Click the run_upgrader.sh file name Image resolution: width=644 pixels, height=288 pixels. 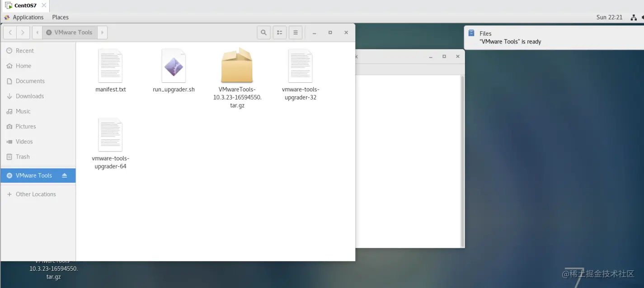(174, 90)
